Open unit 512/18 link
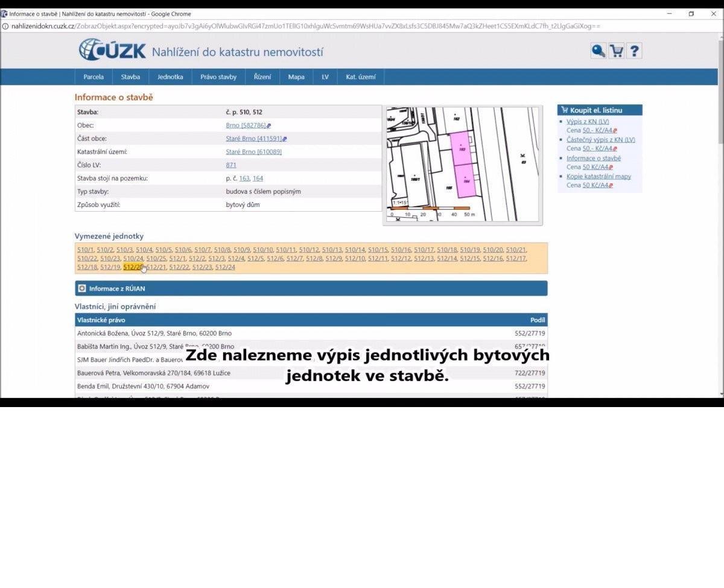 point(87,267)
